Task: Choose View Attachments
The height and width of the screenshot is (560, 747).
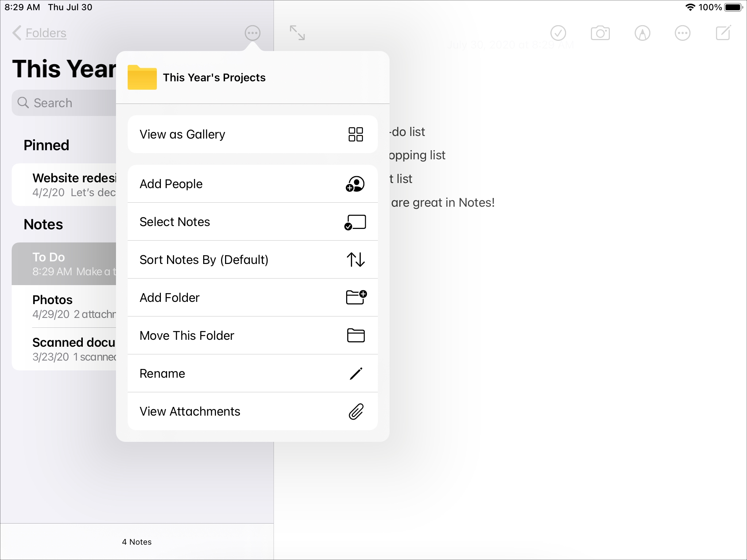Action: coord(252,411)
